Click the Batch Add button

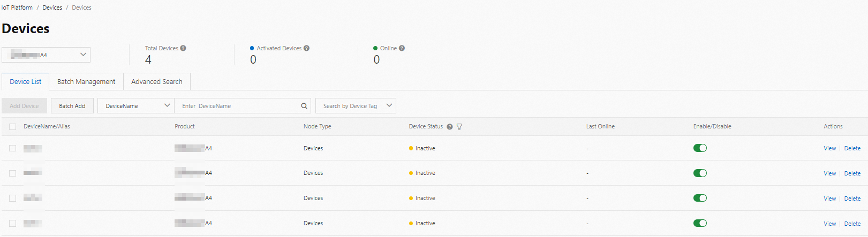tap(72, 106)
